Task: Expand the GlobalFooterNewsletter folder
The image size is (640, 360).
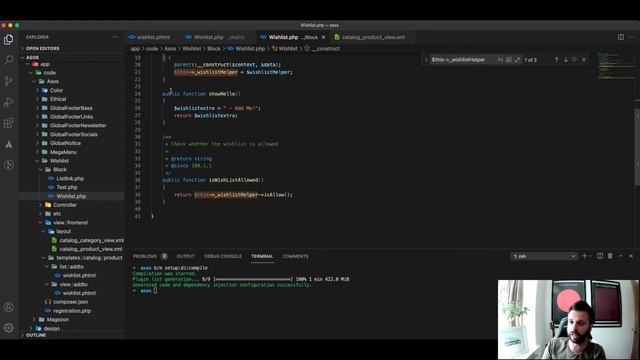Action: coord(78,125)
